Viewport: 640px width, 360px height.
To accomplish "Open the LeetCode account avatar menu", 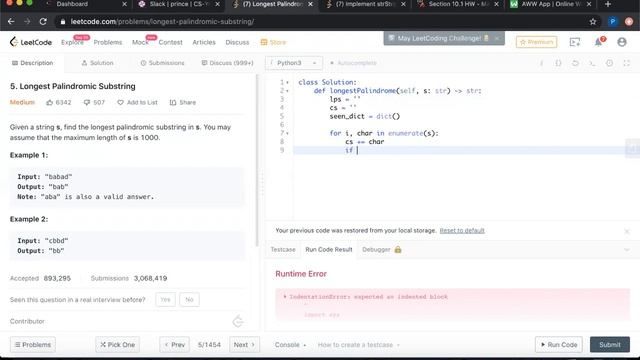I will [622, 42].
